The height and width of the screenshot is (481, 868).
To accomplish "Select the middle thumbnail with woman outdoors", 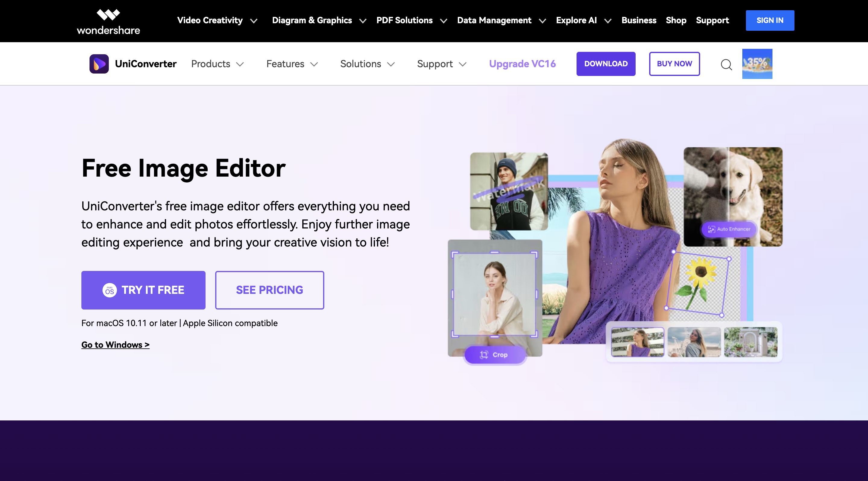I will 694,342.
